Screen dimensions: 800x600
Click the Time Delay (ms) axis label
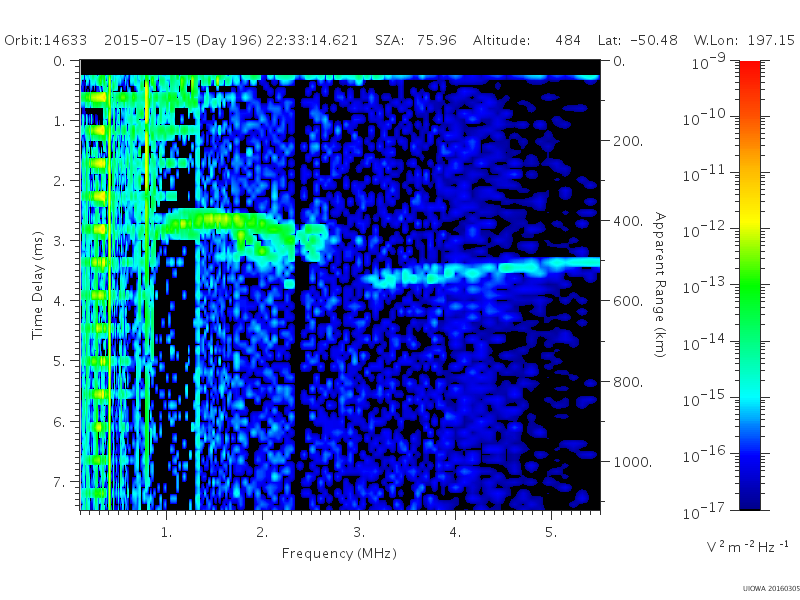37,285
